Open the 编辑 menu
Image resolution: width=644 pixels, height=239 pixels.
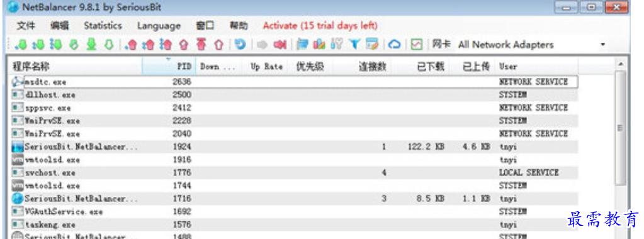(x=60, y=25)
